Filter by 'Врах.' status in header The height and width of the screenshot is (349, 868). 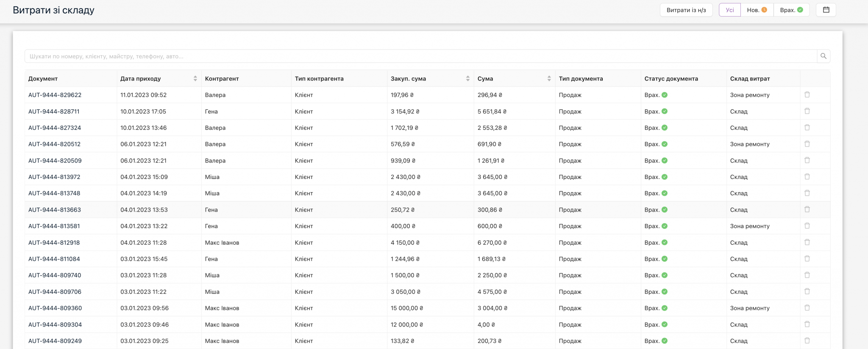(x=791, y=10)
